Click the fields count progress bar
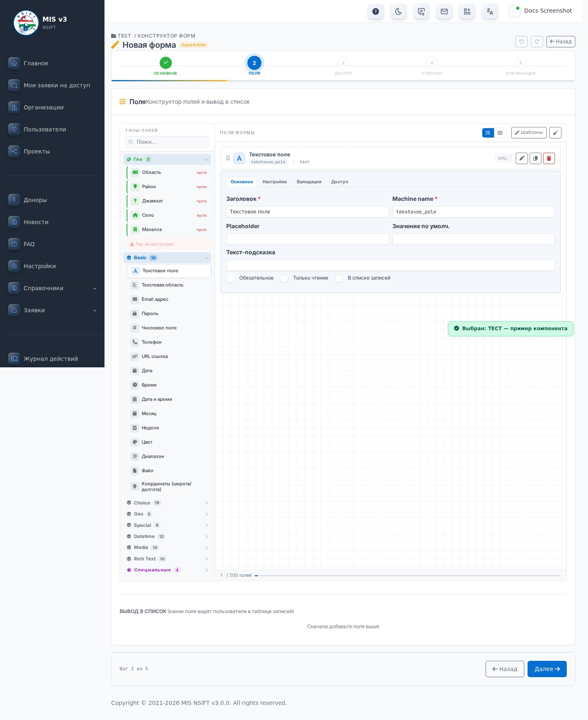The height and width of the screenshot is (720, 588). coord(408,576)
